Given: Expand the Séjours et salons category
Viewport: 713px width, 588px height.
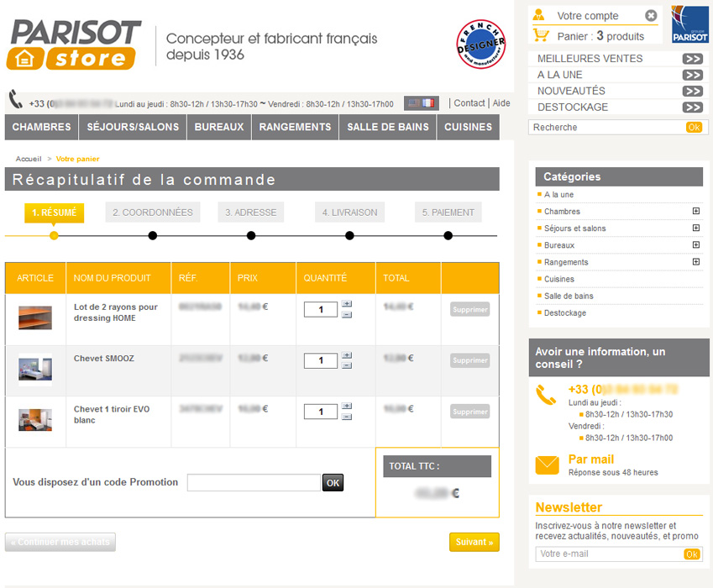Looking at the screenshot, I should 695,228.
